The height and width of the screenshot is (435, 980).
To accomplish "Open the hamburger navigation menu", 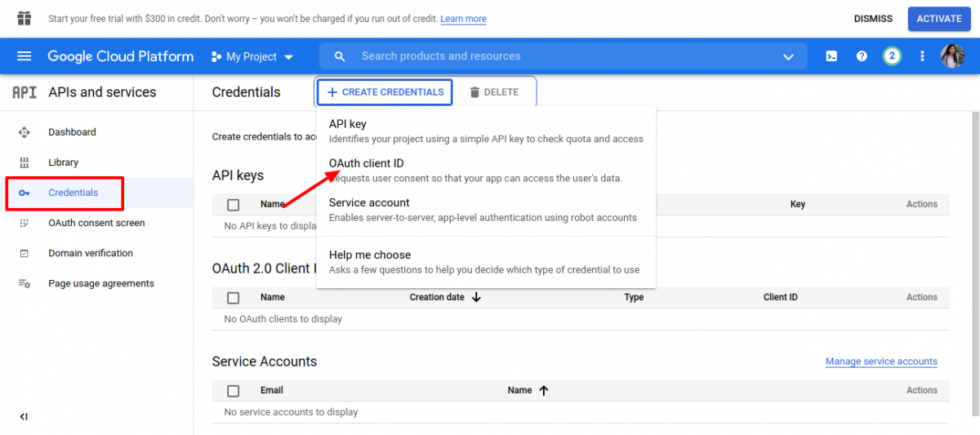I will (24, 56).
